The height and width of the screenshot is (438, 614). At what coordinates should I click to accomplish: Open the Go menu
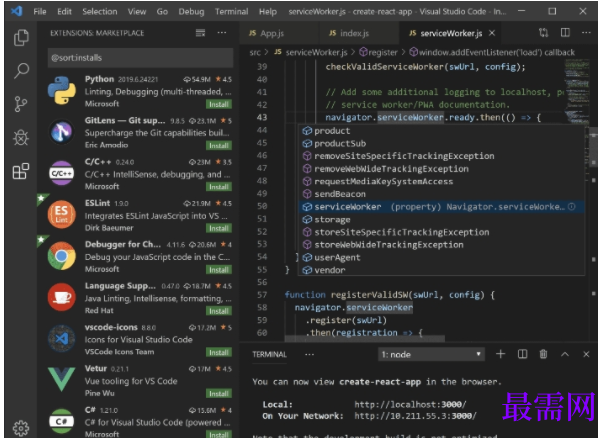[x=162, y=12]
